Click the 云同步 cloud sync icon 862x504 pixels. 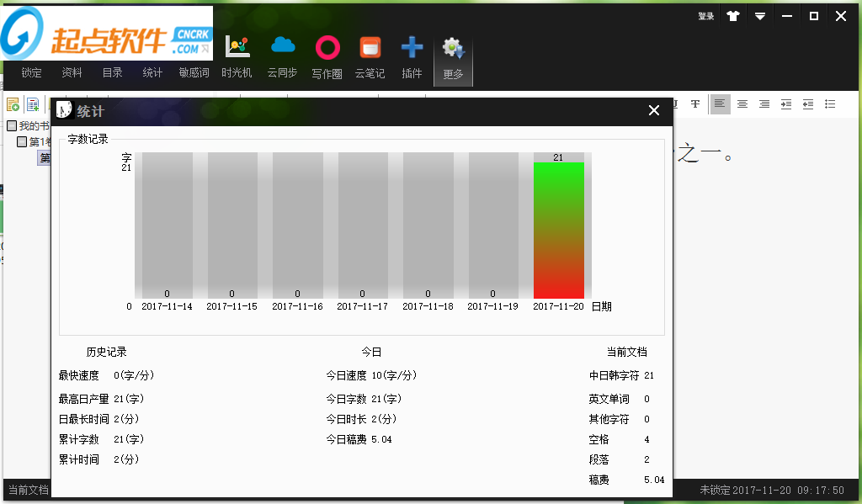(x=282, y=57)
